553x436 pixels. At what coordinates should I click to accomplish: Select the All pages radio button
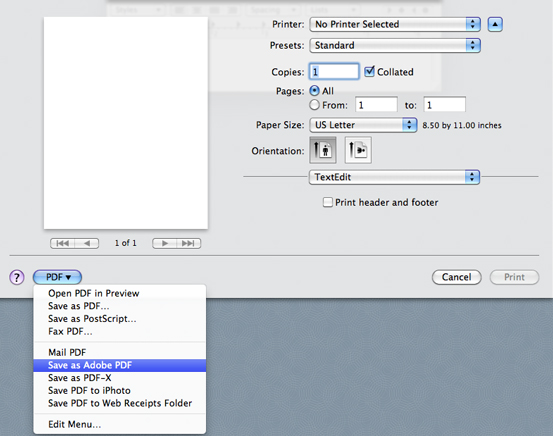(315, 91)
